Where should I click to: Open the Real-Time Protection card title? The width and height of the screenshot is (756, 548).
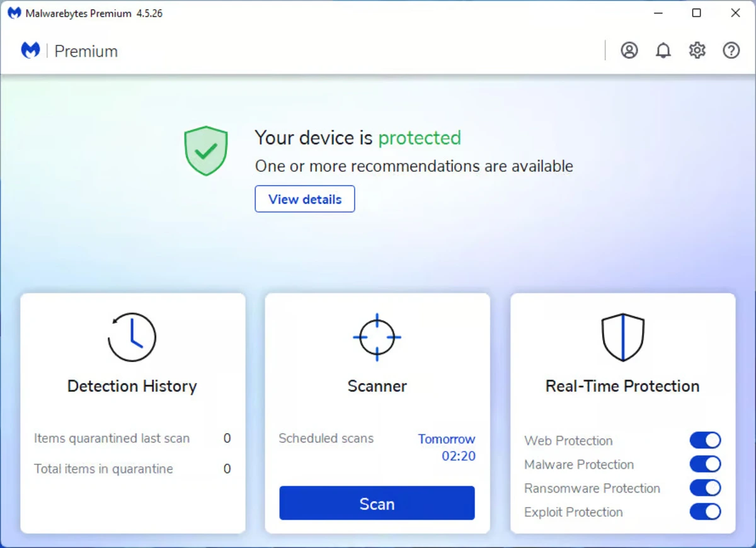(622, 386)
